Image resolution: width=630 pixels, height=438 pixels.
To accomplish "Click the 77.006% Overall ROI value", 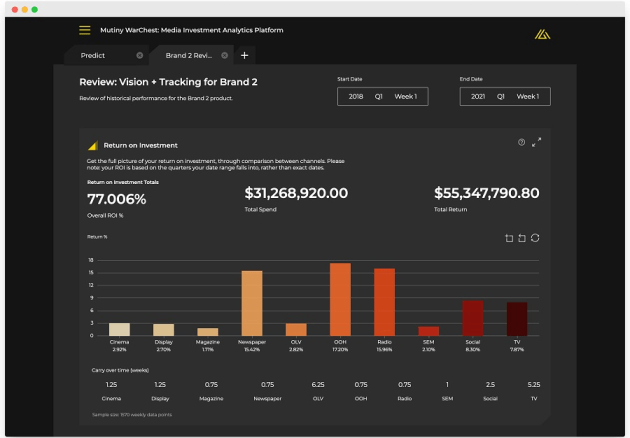I will (117, 199).
